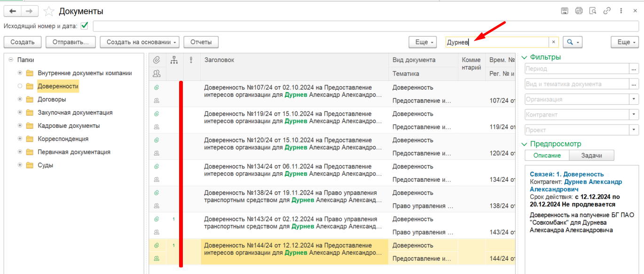This screenshot has height=274, width=644.
Task: Open the Контрагент filter dropdown arrow
Action: [x=634, y=114]
